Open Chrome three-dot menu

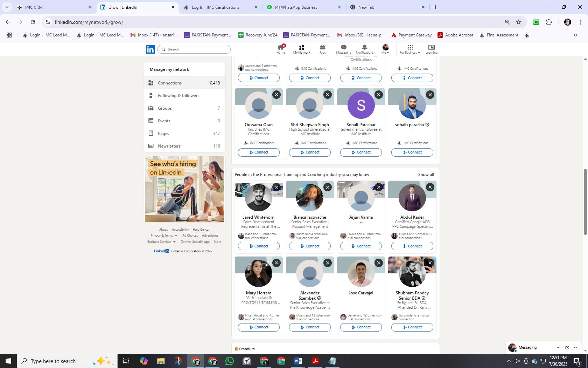point(580,22)
